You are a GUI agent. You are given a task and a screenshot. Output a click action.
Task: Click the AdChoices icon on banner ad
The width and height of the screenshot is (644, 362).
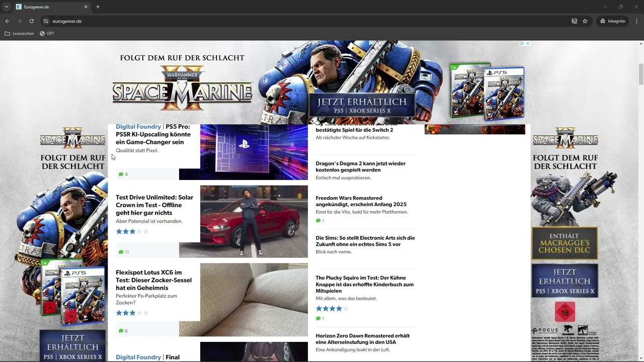(x=522, y=44)
